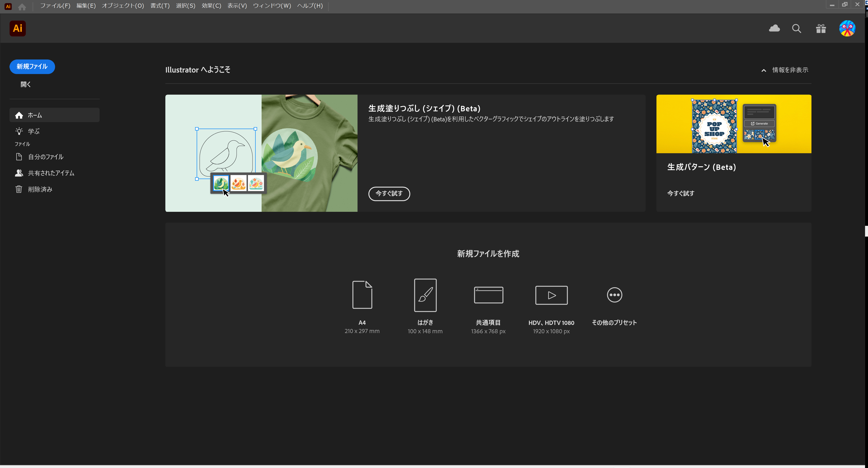Image resolution: width=868 pixels, height=468 pixels.
Task: Select the A4 document preset icon
Action: pos(362,295)
